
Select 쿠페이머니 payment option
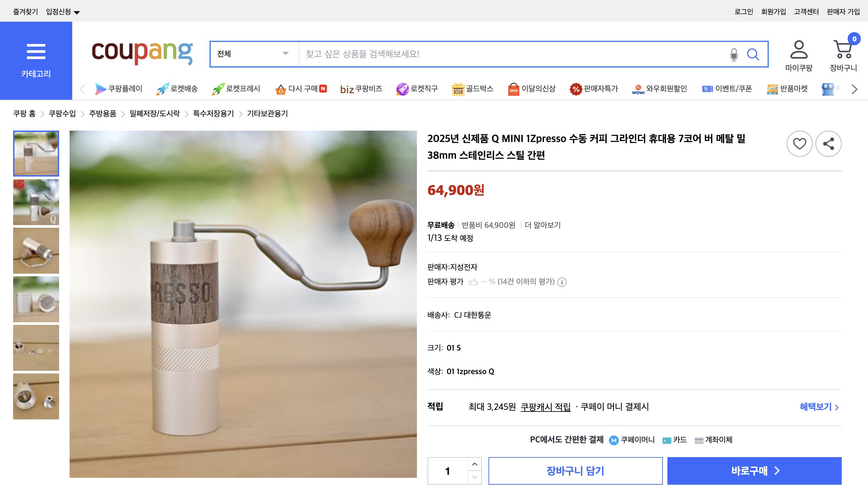click(633, 439)
